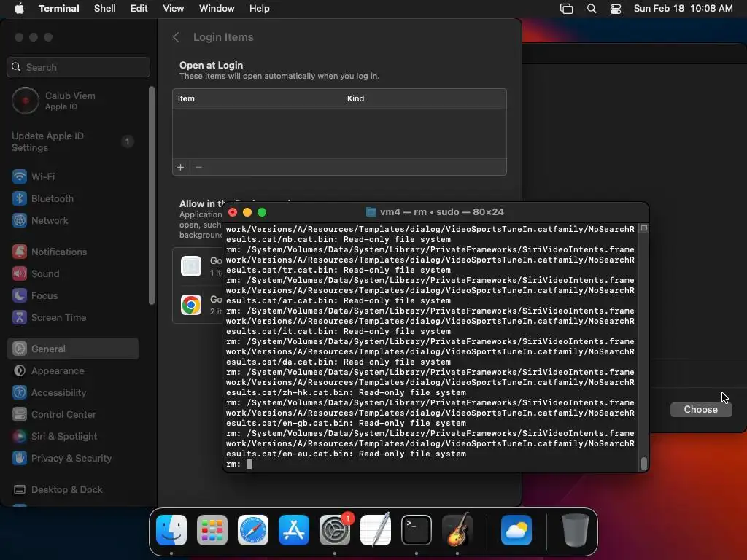Launch GarageBand from the Dock
The height and width of the screenshot is (560, 747).
click(x=457, y=530)
